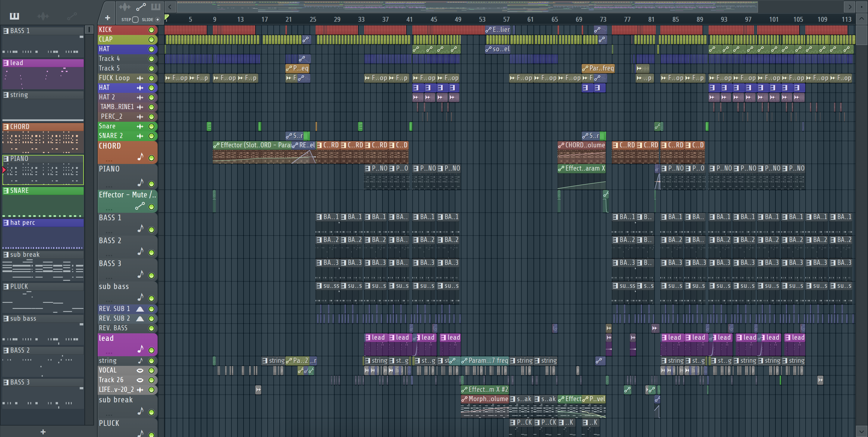Add a new pattern with bottom plus button
This screenshot has height=437, width=868.
[43, 432]
